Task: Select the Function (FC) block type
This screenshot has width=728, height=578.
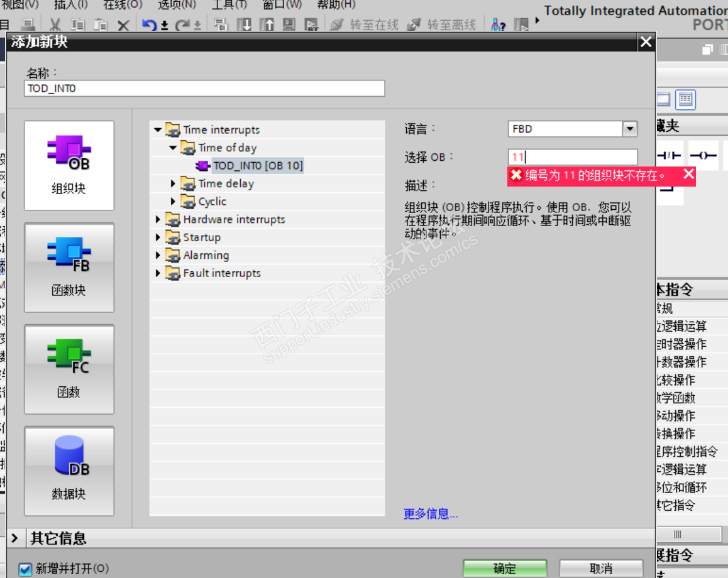Action: pos(69,369)
